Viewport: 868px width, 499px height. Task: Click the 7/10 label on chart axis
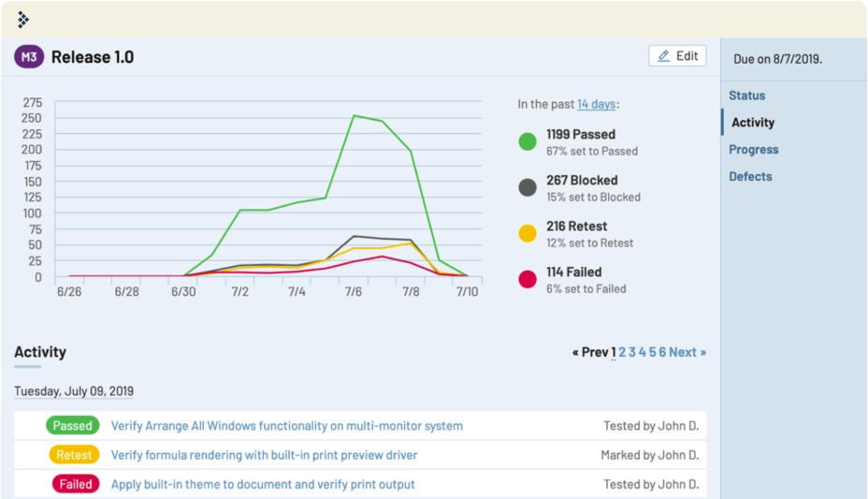point(467,292)
